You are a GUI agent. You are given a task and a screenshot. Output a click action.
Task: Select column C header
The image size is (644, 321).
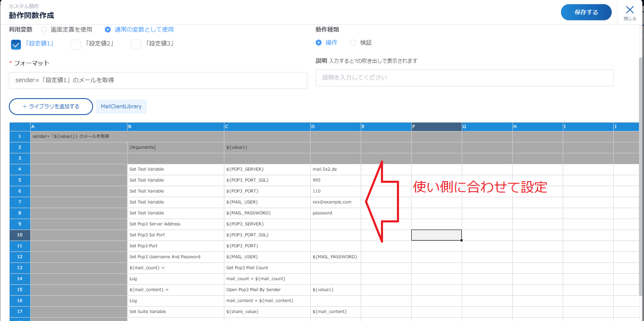(267, 127)
